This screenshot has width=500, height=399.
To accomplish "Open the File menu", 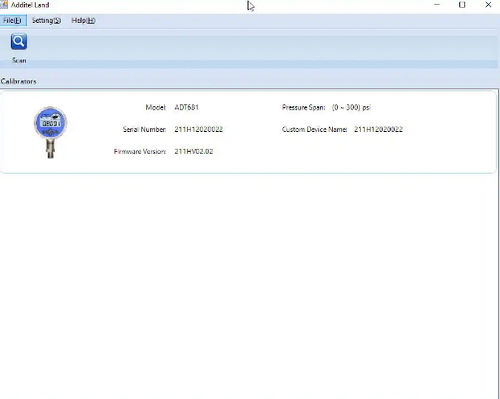I will coord(13,21).
